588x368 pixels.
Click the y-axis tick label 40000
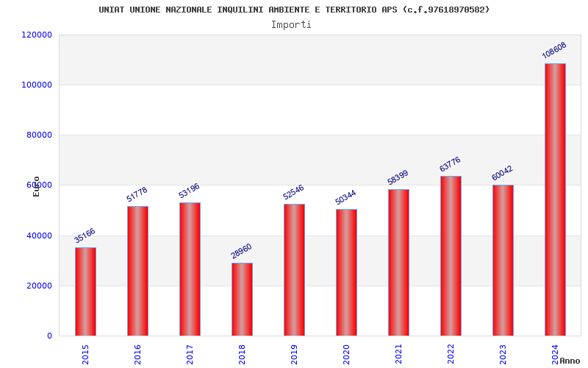click(x=39, y=236)
